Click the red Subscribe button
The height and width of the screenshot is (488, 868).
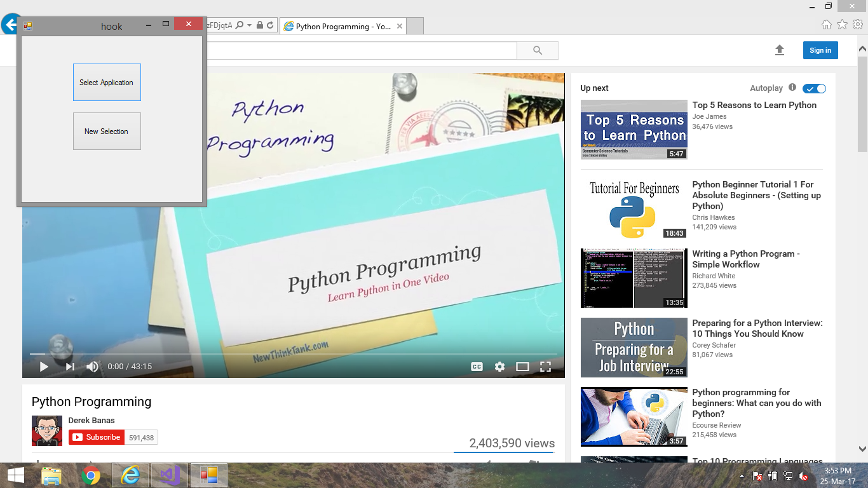(x=97, y=437)
